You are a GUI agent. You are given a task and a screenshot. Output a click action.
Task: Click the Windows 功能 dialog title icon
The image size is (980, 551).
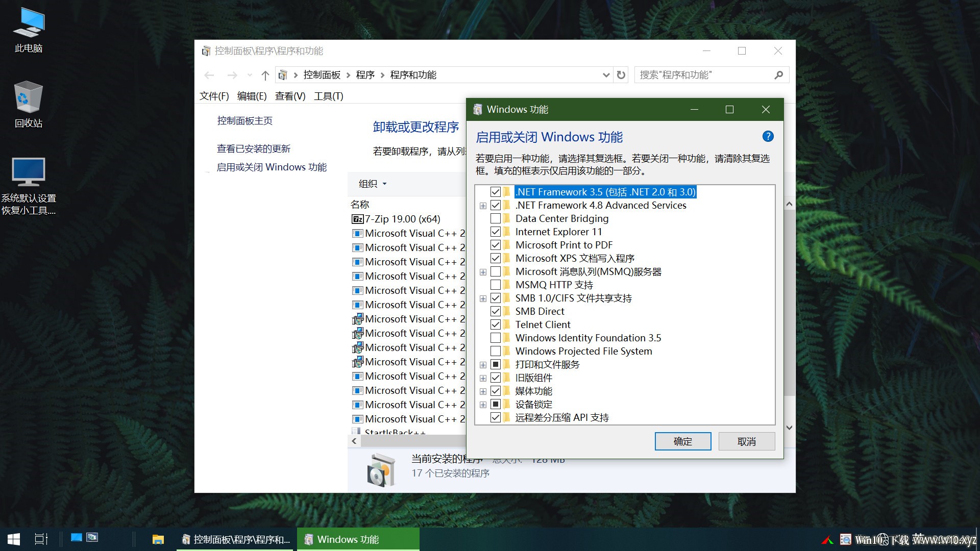[x=478, y=110]
